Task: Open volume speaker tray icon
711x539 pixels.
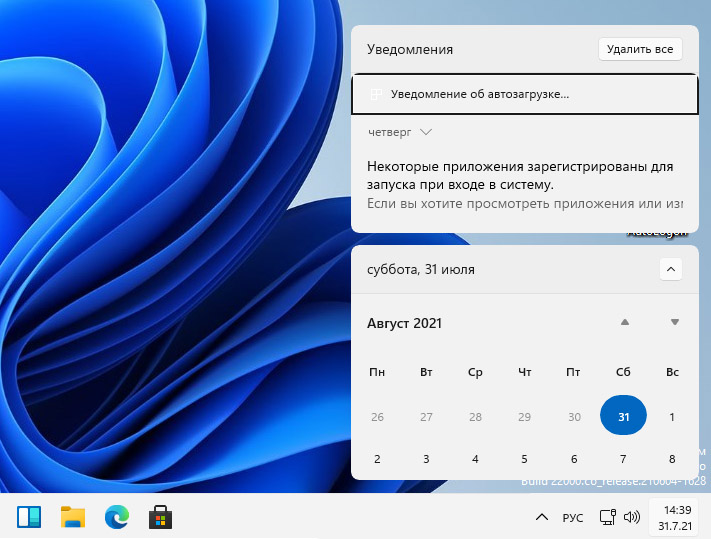Action: 632,517
